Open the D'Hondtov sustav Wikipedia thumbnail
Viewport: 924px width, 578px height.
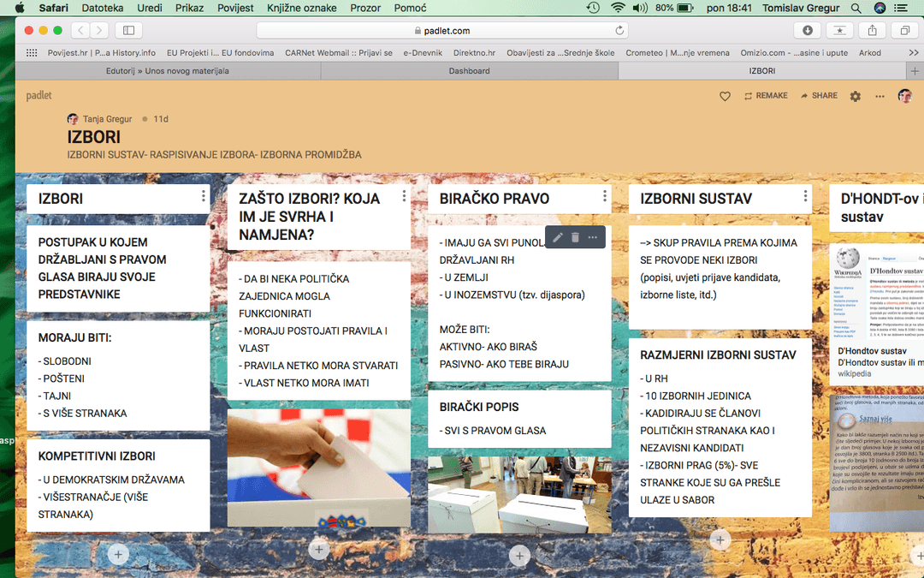[876, 293]
